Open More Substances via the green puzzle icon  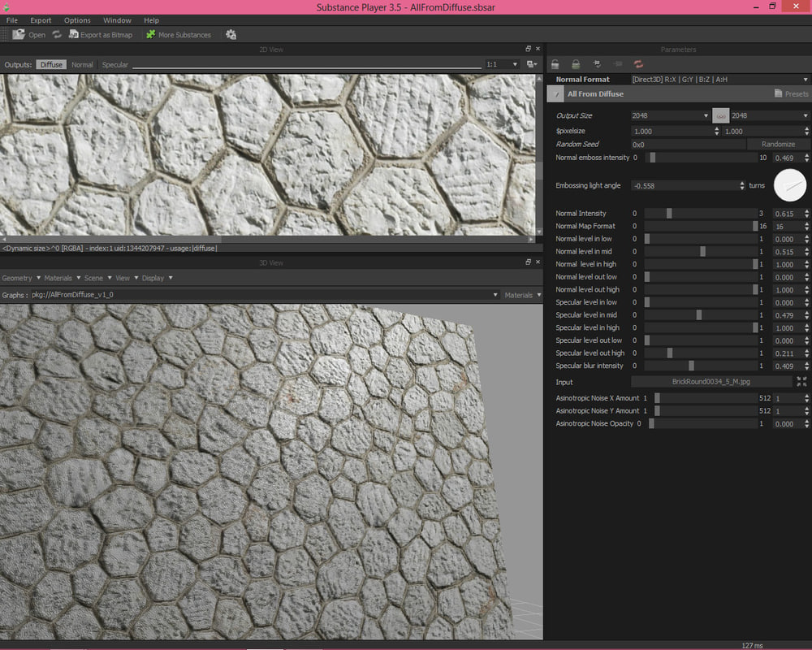[150, 35]
